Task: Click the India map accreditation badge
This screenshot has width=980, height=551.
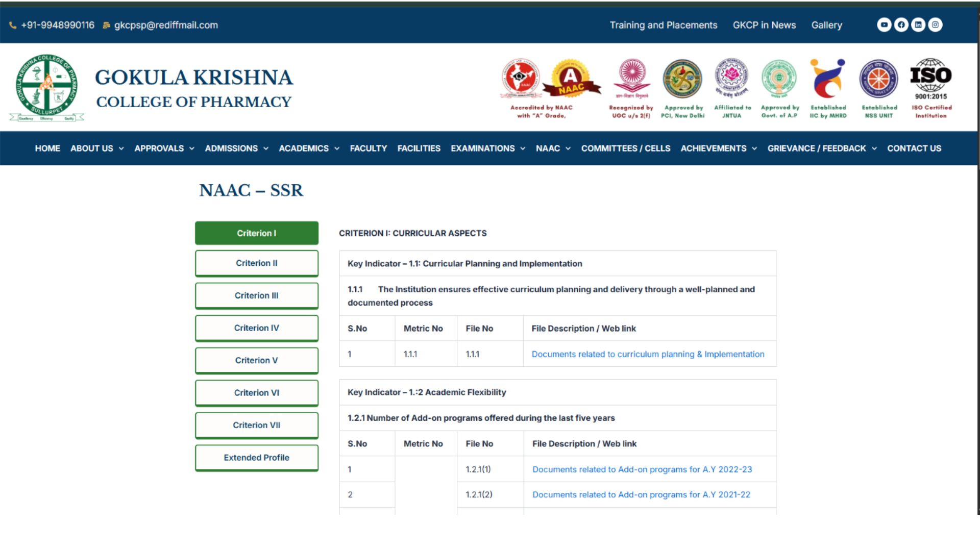Action: click(521, 78)
